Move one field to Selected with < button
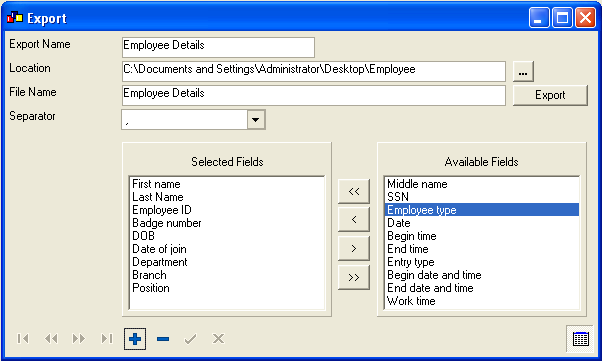 tap(354, 219)
